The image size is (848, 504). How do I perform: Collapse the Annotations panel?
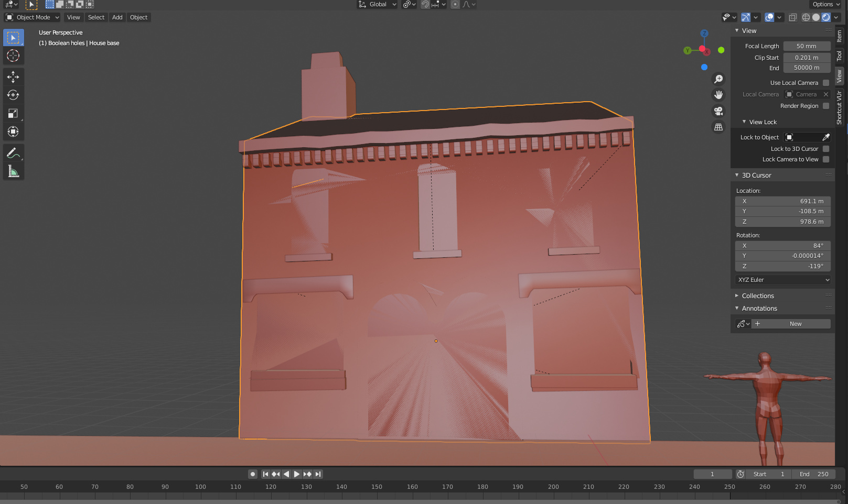(x=759, y=309)
